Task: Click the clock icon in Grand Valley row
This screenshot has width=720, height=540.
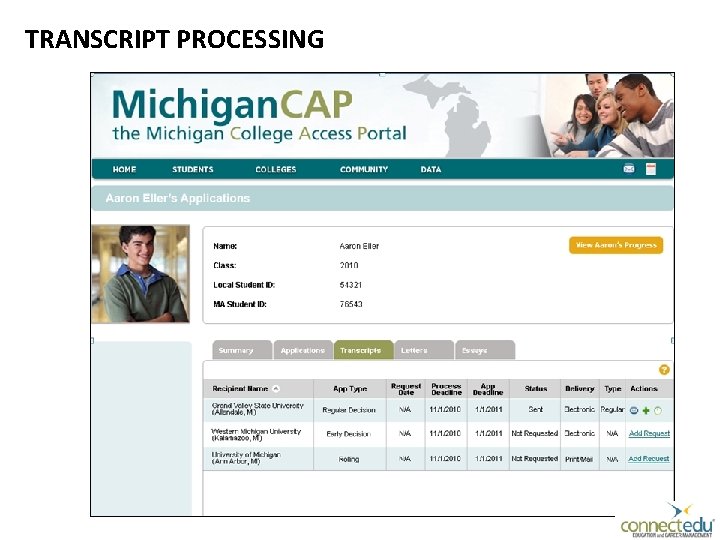Action: [x=658, y=411]
